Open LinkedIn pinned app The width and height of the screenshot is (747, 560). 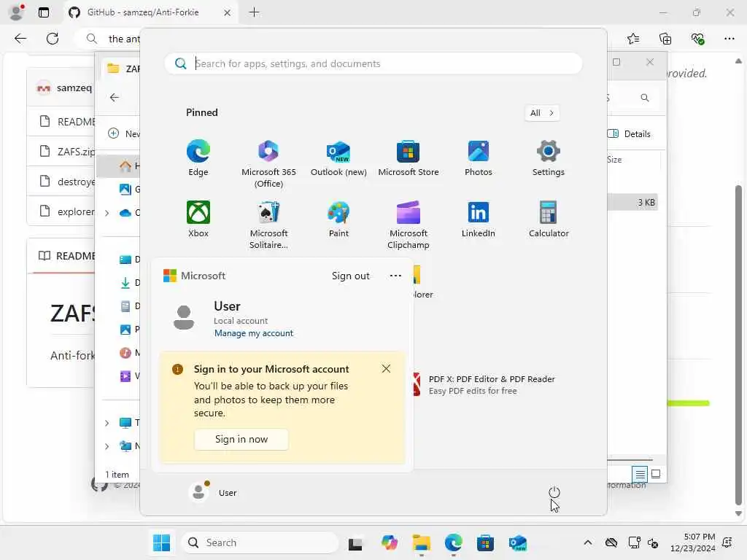click(479, 219)
